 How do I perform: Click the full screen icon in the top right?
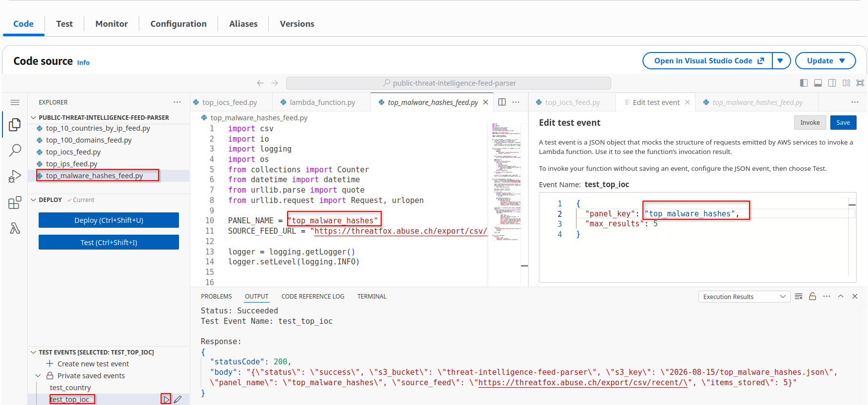point(860,83)
